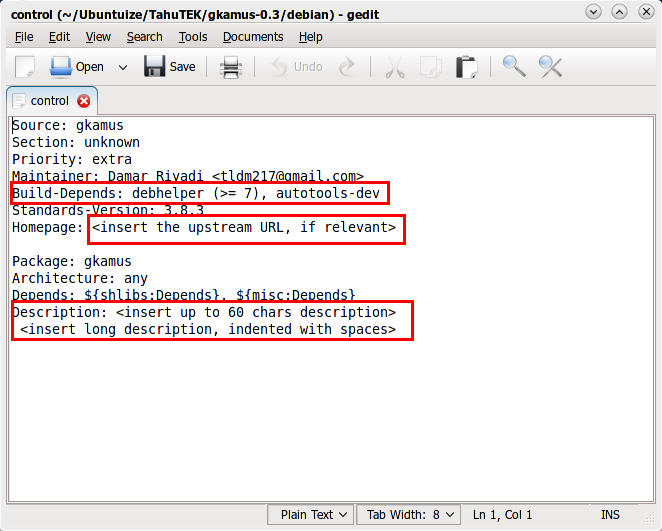The image size is (662, 531).
Task: Place cursor on Homepage line text
Action: click(x=204, y=228)
